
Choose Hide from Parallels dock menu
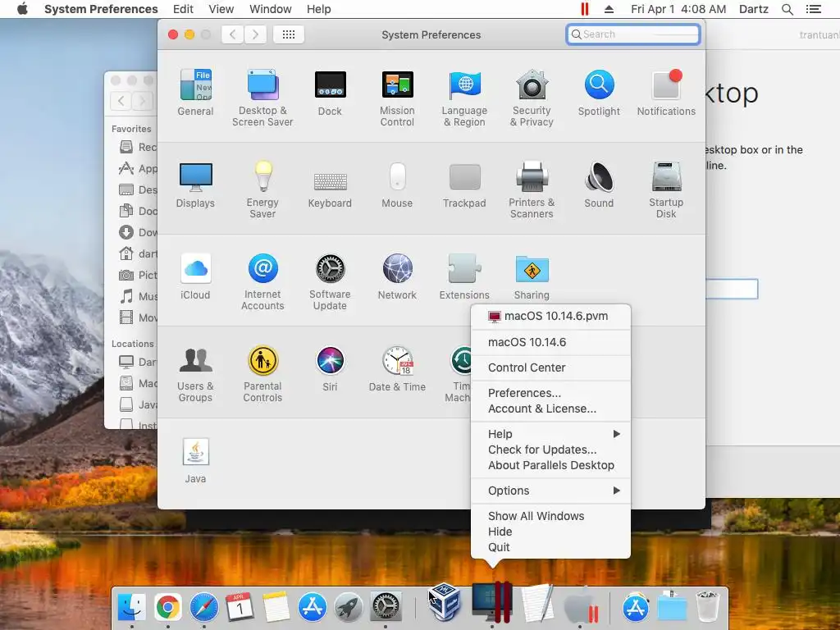pyautogui.click(x=550, y=532)
